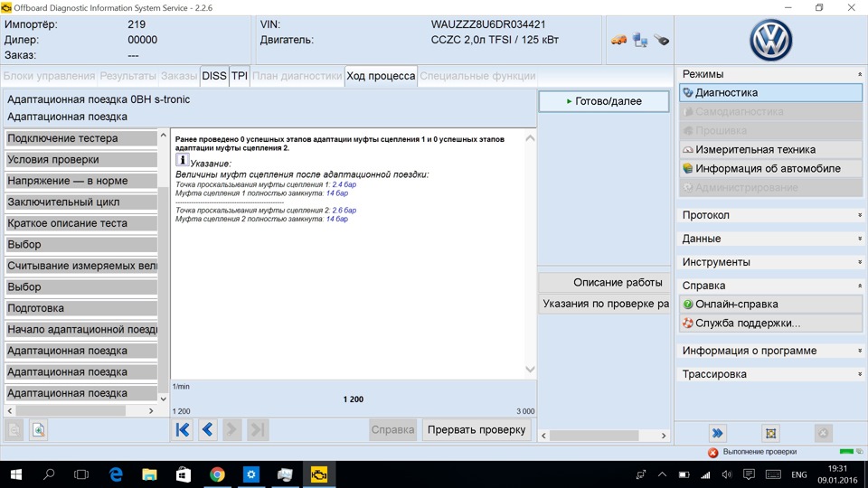Click the greyed next step arrow

click(232, 430)
